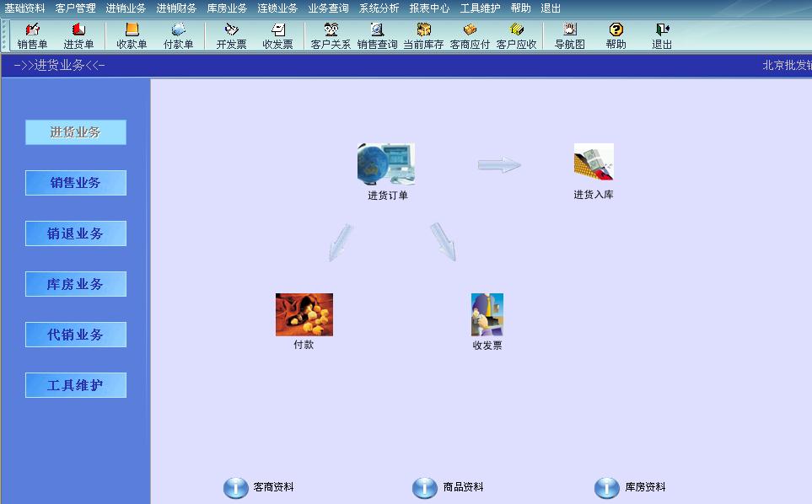Image resolution: width=812 pixels, height=504 pixels.
Task: Select 销售业务 in the left sidebar
Action: pyautogui.click(x=76, y=183)
